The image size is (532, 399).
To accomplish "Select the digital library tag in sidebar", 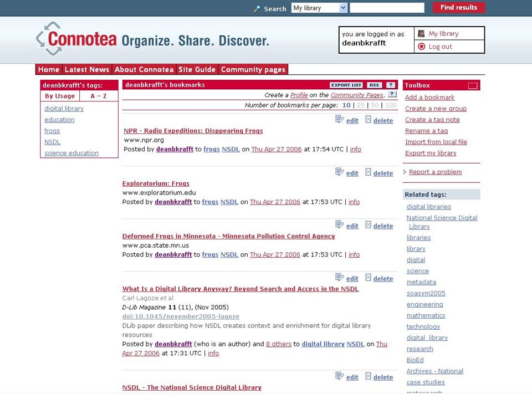I will tap(64, 109).
